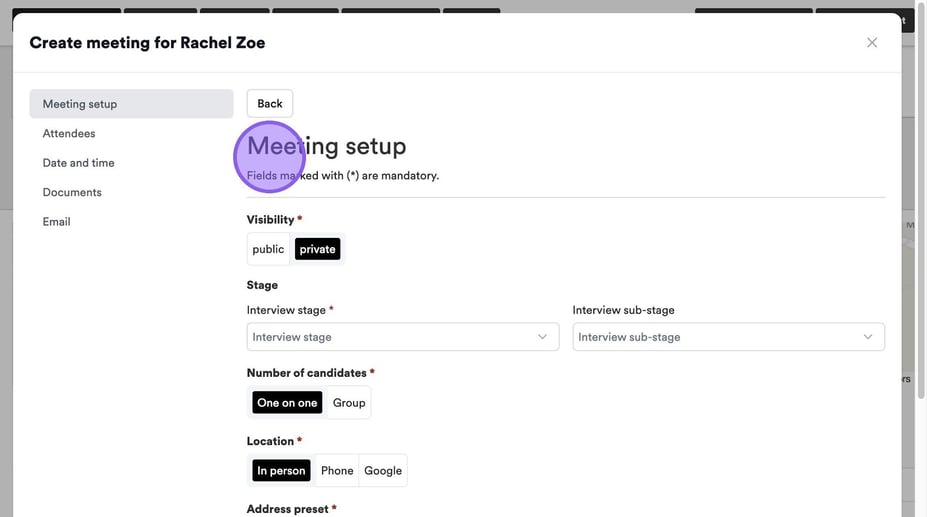Image resolution: width=927 pixels, height=517 pixels.
Task: Choose One on one candidate option
Action: coord(287,403)
